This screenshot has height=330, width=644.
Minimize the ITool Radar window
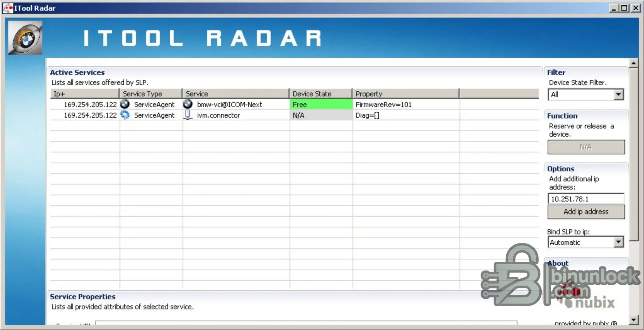(613, 8)
